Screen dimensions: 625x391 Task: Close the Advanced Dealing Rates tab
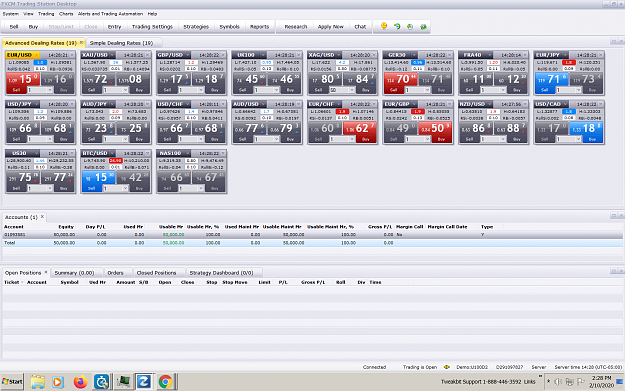pyautogui.click(x=81, y=42)
